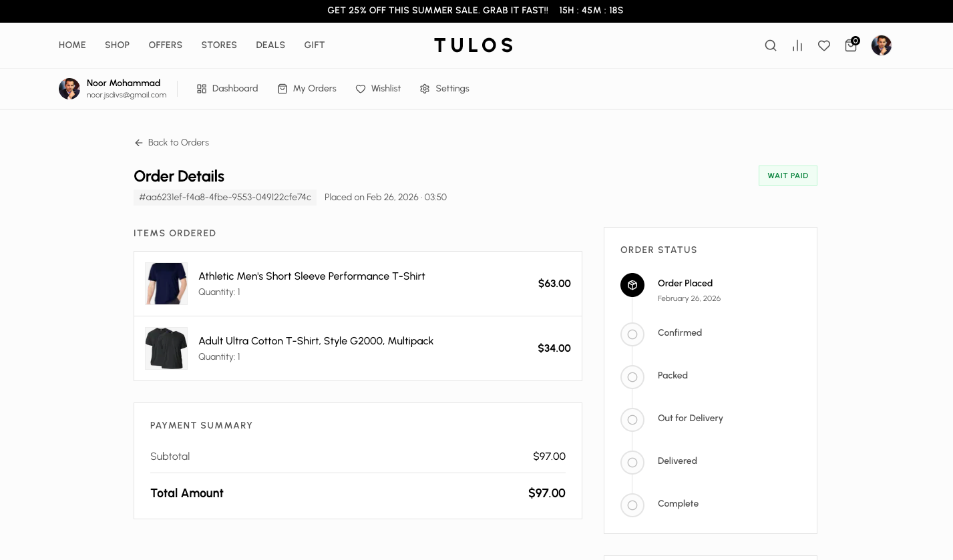Select the Confirmed status circle

(x=632, y=334)
